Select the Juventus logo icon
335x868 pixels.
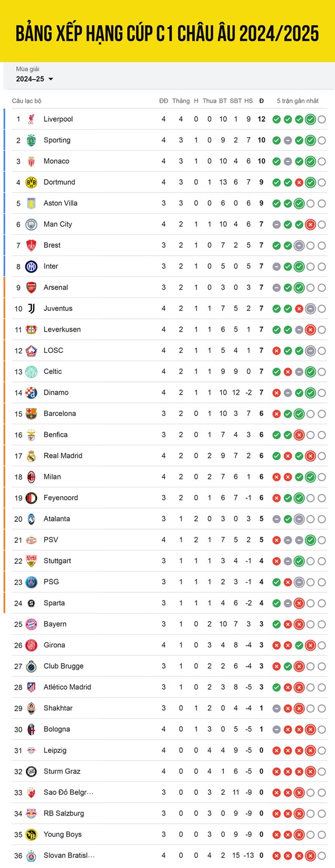(31, 308)
